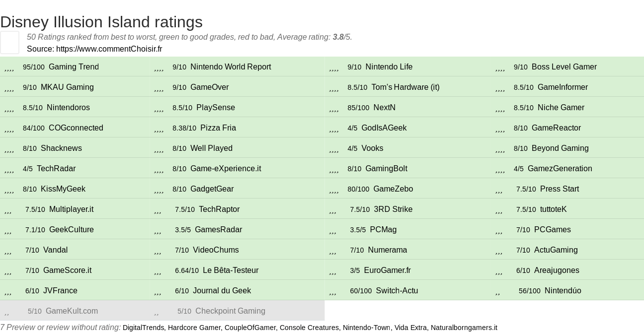Select the GamesRadar 3.5/5 entry
This screenshot has width=644, height=333.
point(219,230)
